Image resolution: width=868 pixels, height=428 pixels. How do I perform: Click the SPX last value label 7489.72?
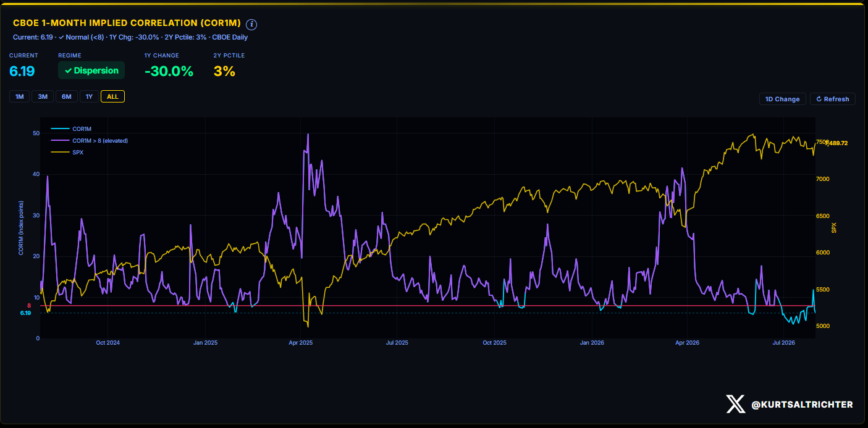pos(835,143)
